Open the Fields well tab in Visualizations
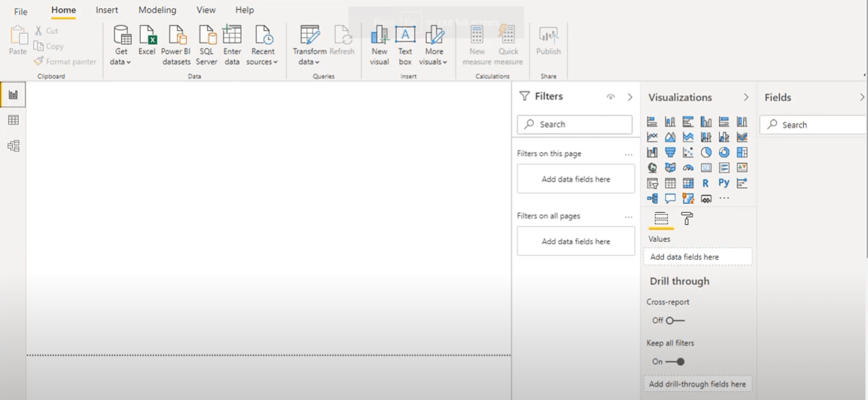 662,219
